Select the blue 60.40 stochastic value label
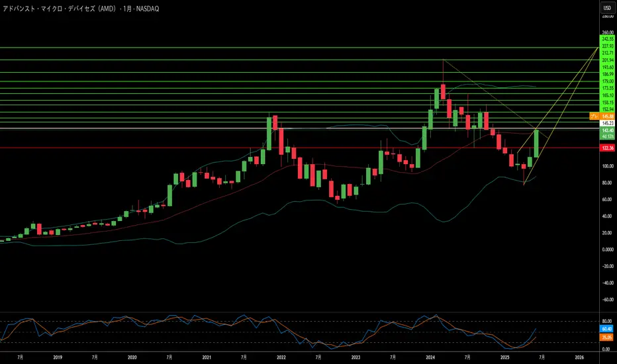This screenshot has height=364, width=617. coord(607,329)
